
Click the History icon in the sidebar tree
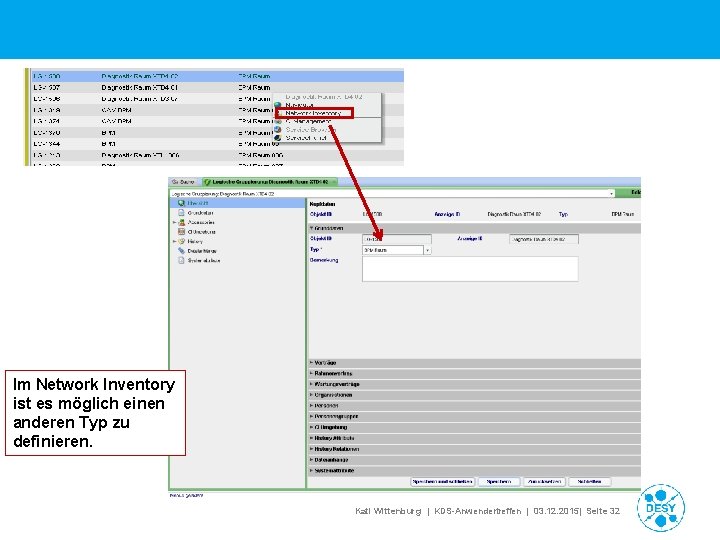(x=181, y=241)
